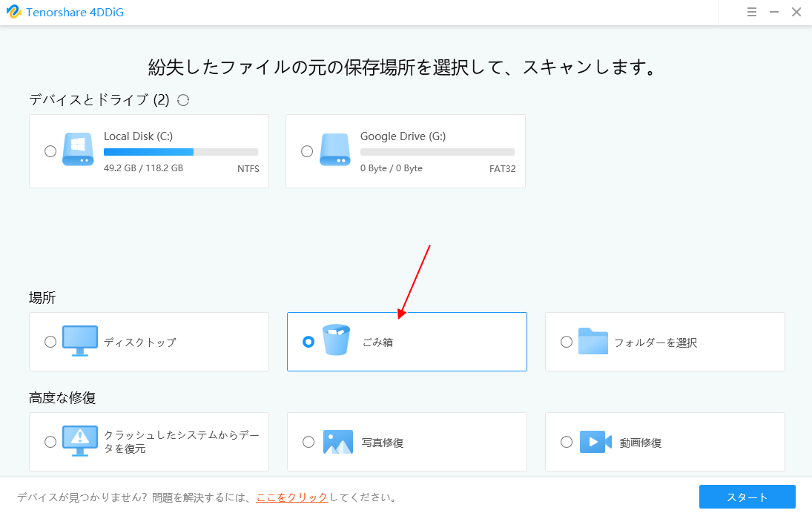Minimize the 4DDiG window

[x=774, y=12]
